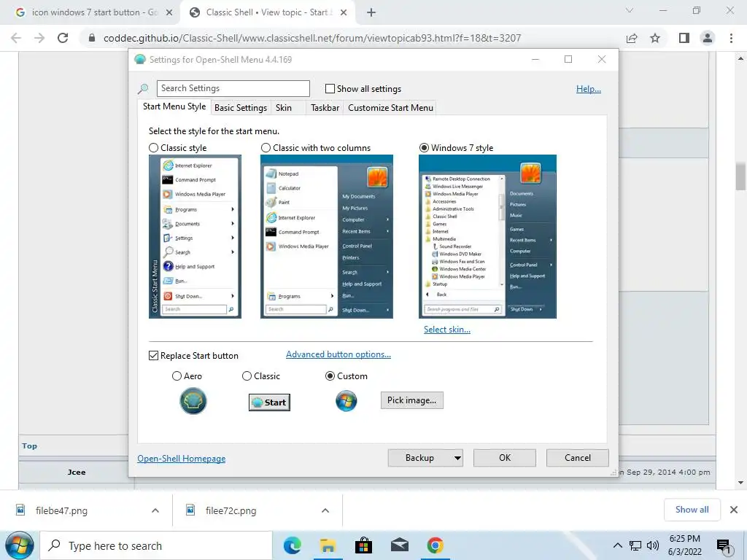Open the Help... link
Screen dimensions: 747x560
tap(589, 89)
